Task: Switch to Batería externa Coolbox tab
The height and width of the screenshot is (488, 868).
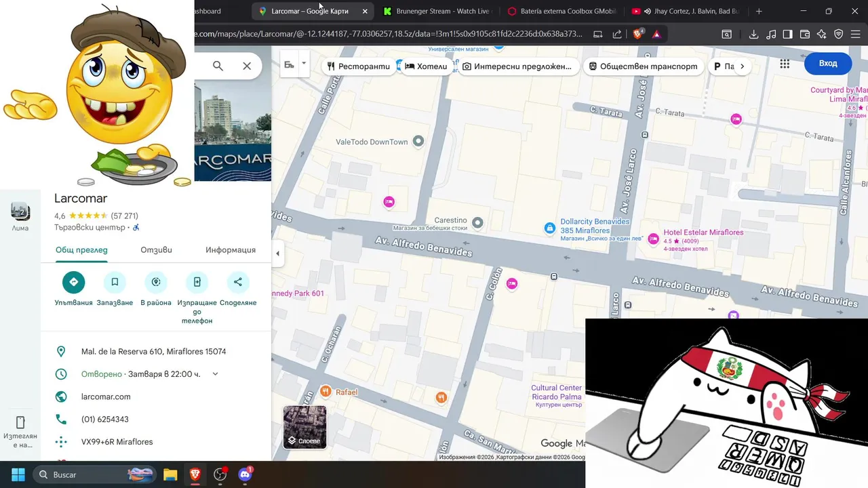Action: [x=561, y=11]
